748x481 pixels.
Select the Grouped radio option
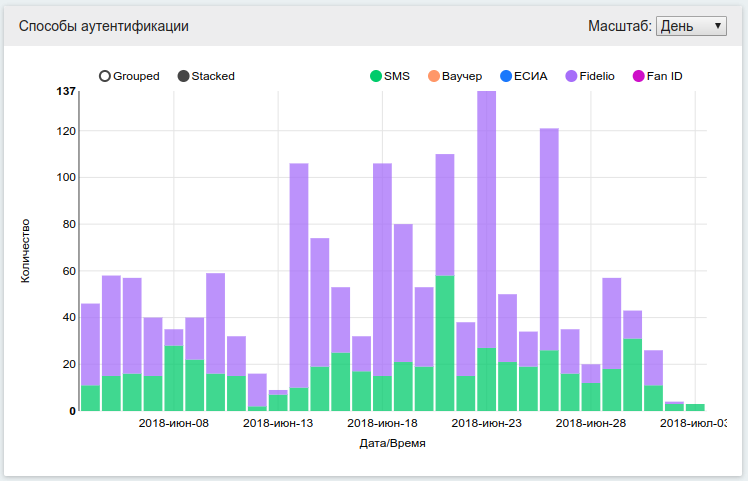click(x=105, y=76)
